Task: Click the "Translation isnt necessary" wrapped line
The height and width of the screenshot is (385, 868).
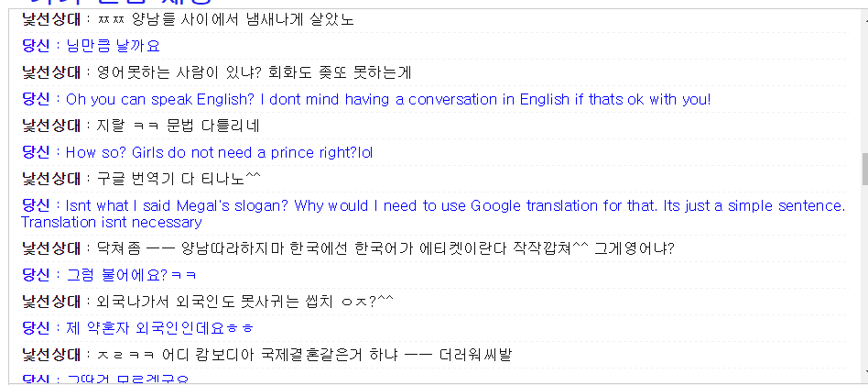Action: click(111, 222)
